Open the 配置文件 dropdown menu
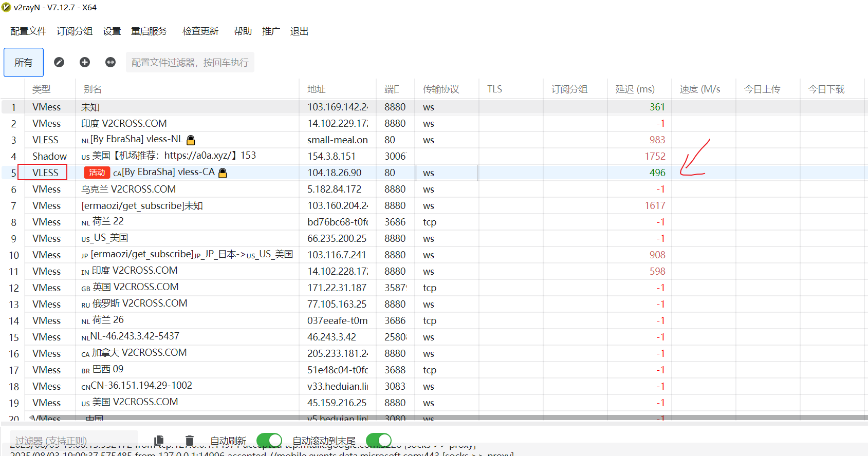Image resolution: width=868 pixels, height=456 pixels. pyautogui.click(x=28, y=31)
